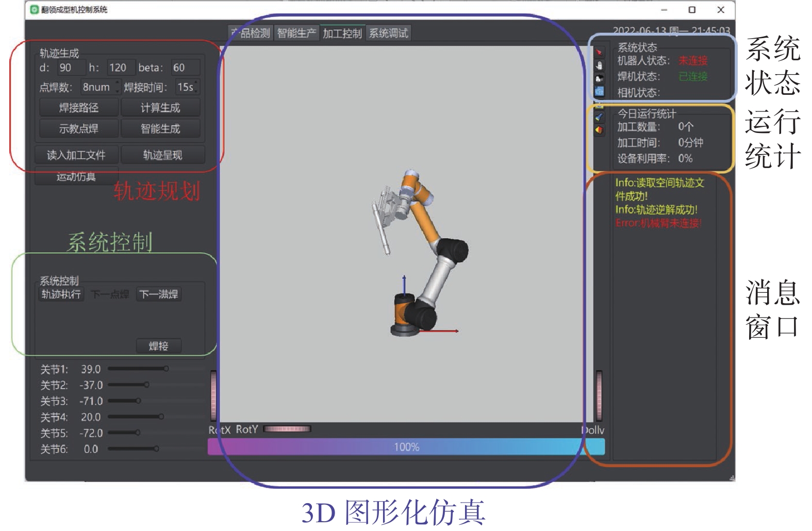Open the 加工控制 tab

click(342, 34)
